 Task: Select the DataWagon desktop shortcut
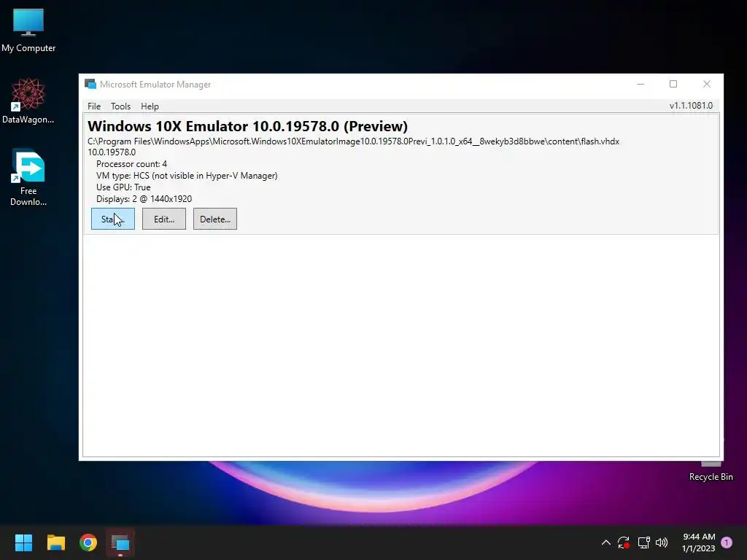[x=28, y=101]
